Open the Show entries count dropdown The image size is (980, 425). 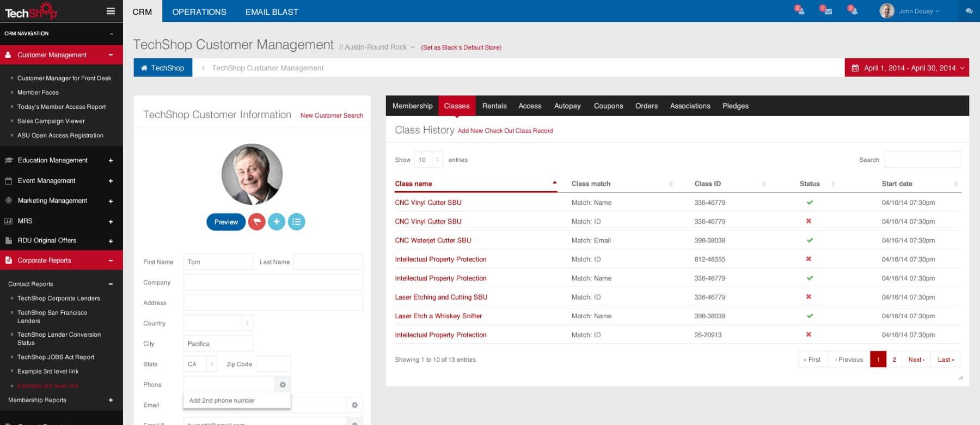(x=430, y=160)
